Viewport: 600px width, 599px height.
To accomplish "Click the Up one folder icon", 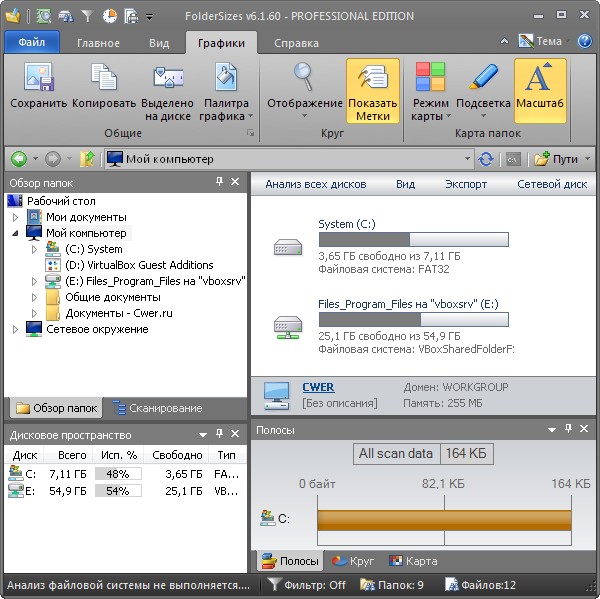I will pyautogui.click(x=87, y=159).
